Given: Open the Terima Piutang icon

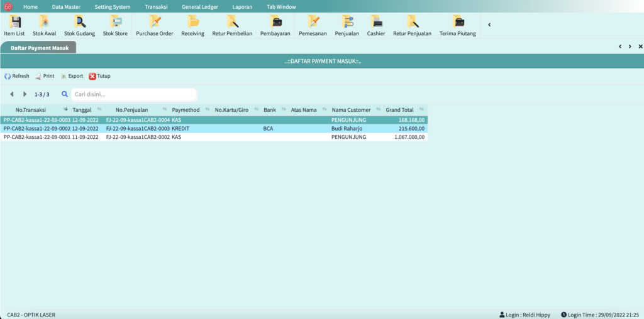Looking at the screenshot, I should (457, 25).
